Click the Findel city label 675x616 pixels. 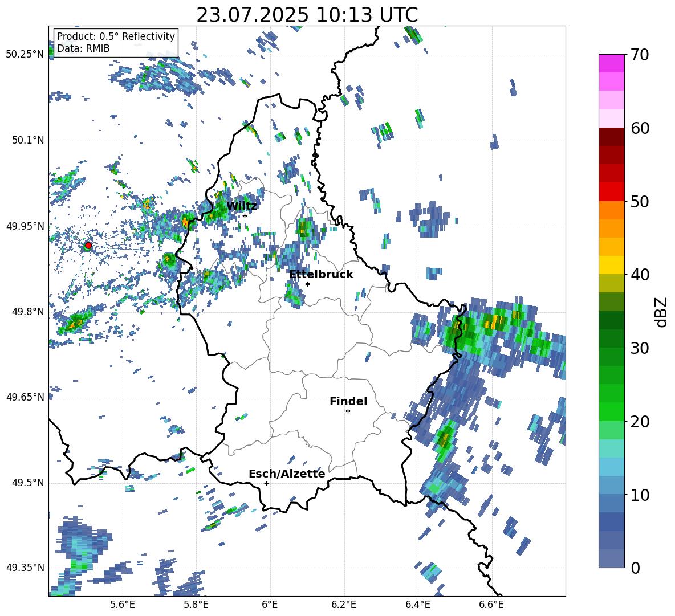click(348, 402)
